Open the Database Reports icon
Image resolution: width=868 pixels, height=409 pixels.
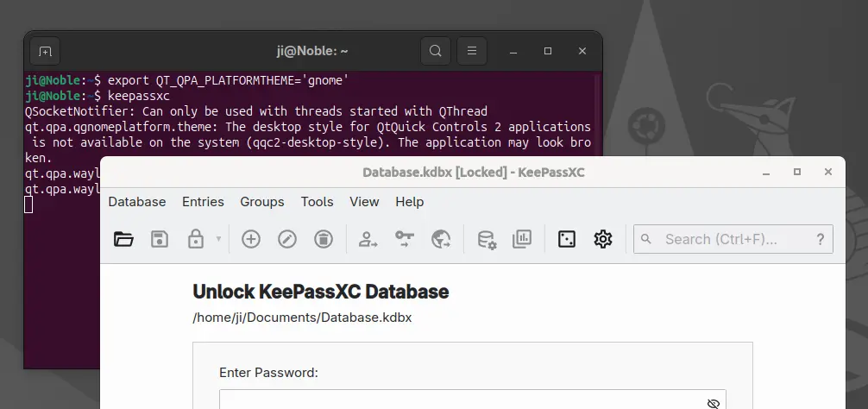522,239
